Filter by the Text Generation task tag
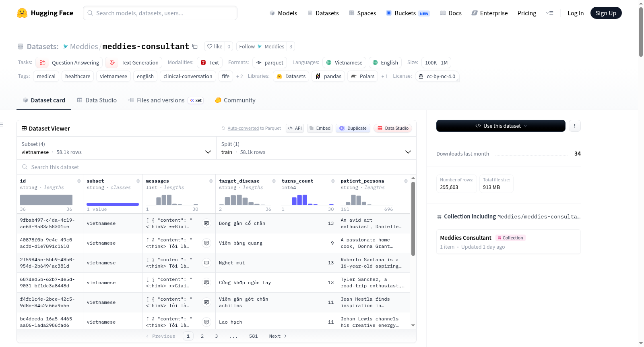 pos(134,62)
